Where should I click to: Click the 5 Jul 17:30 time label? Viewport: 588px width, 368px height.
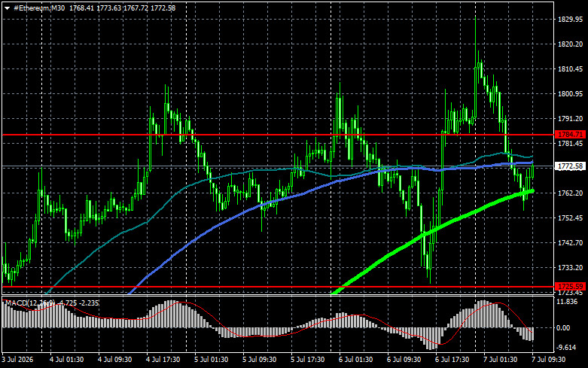(x=308, y=360)
